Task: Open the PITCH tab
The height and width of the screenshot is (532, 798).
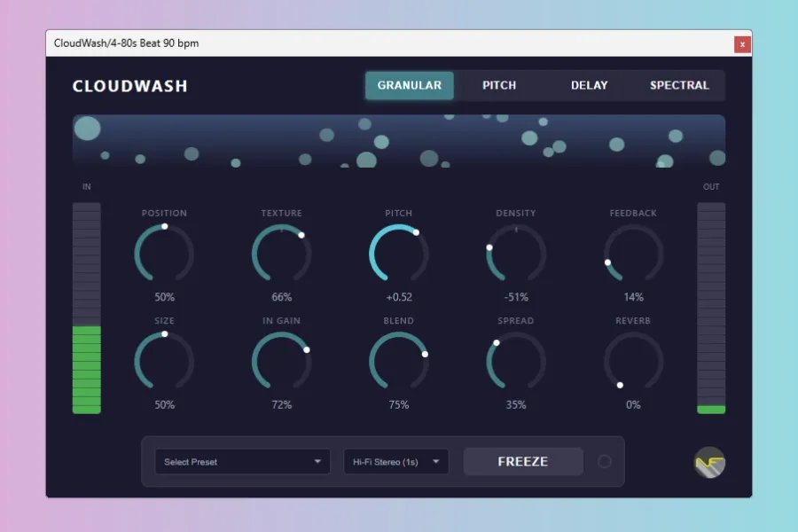Action: (x=499, y=85)
